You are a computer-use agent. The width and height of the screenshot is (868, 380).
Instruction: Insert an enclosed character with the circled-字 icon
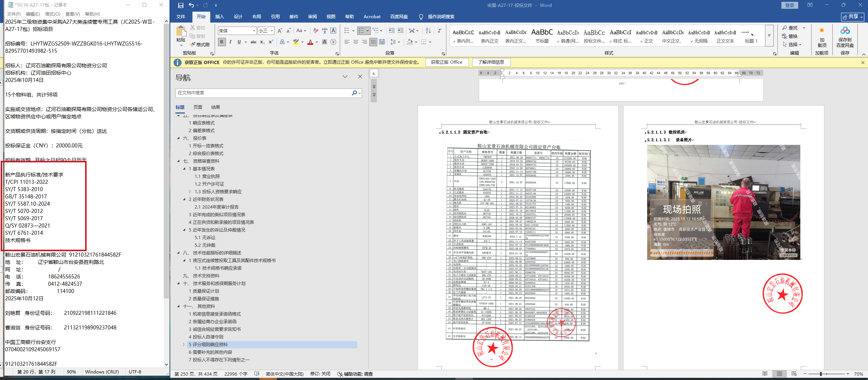333,42
